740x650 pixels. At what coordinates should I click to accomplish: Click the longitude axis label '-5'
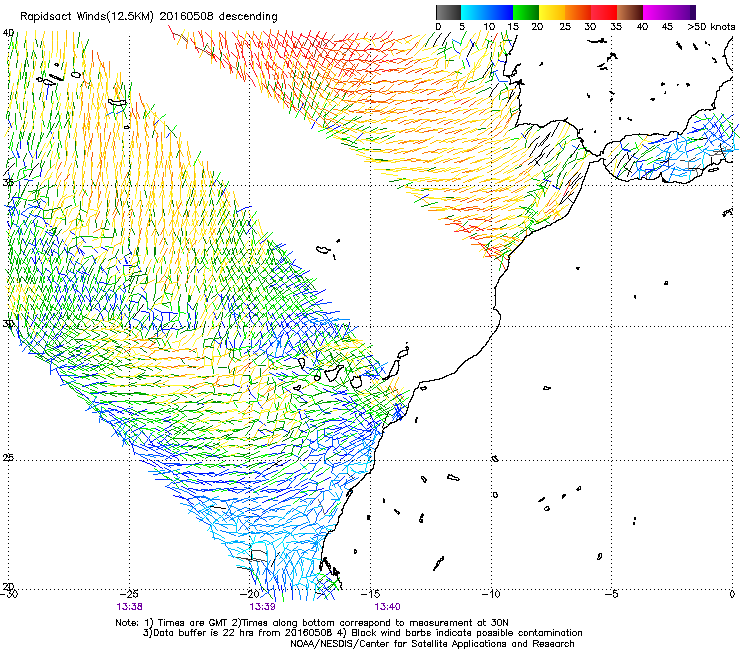coord(612,594)
